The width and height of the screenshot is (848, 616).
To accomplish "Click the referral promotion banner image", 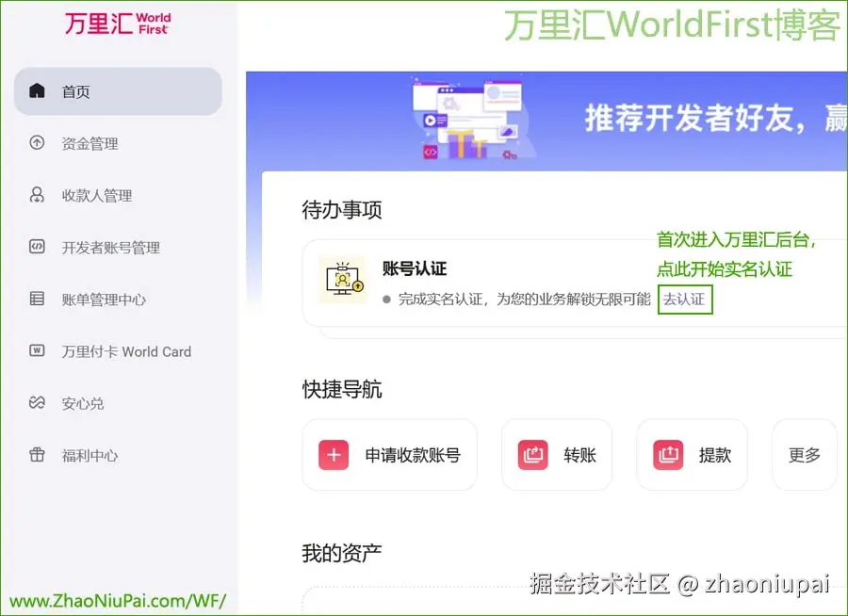I will click(x=546, y=118).
